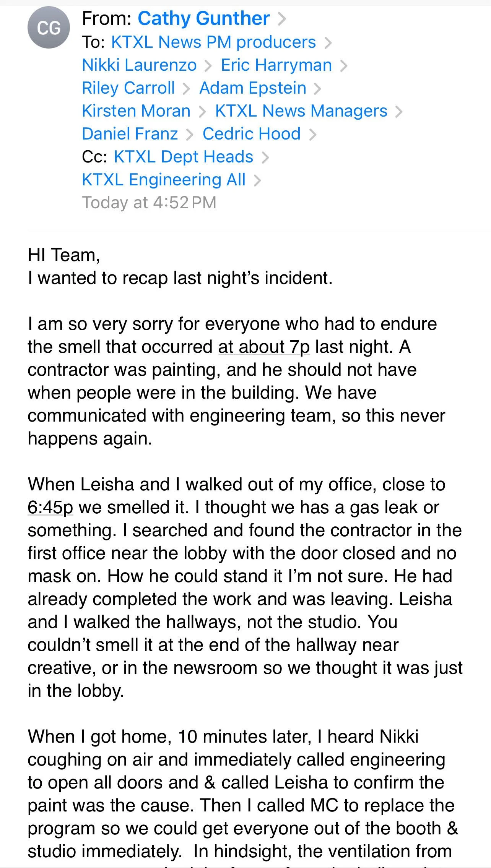Tap the CG sender avatar circle
Screen dimensions: 491x868
(49, 28)
